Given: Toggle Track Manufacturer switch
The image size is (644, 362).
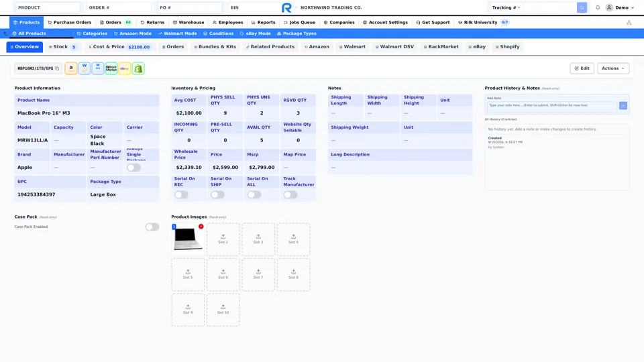Looking at the screenshot, I should [x=290, y=195].
